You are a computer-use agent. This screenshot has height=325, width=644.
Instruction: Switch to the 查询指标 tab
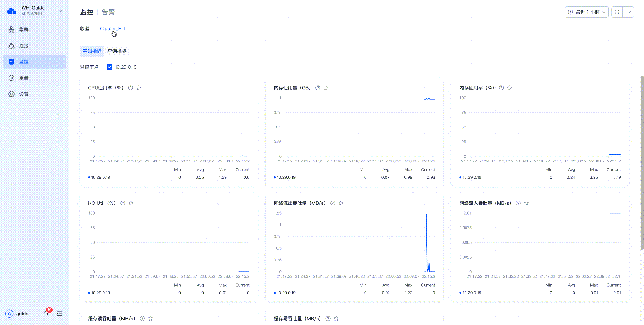click(x=117, y=51)
